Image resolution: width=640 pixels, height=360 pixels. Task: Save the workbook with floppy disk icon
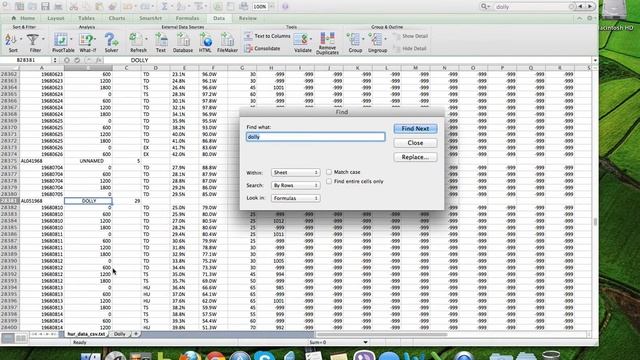tap(45, 6)
